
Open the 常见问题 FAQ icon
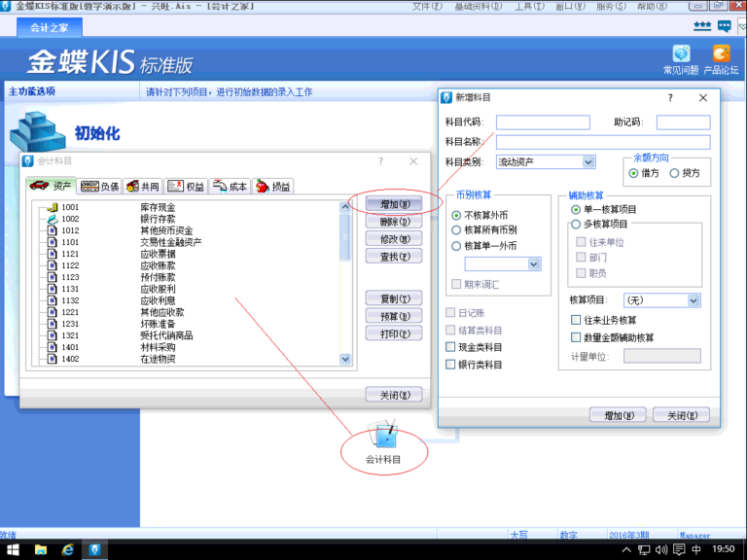tap(681, 54)
